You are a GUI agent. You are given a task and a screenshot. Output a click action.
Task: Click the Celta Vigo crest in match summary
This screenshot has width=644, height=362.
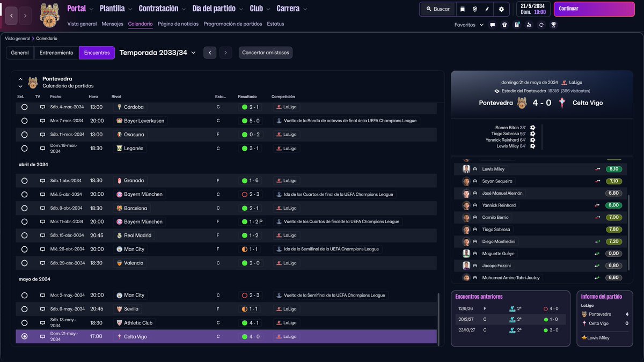pos(562,102)
